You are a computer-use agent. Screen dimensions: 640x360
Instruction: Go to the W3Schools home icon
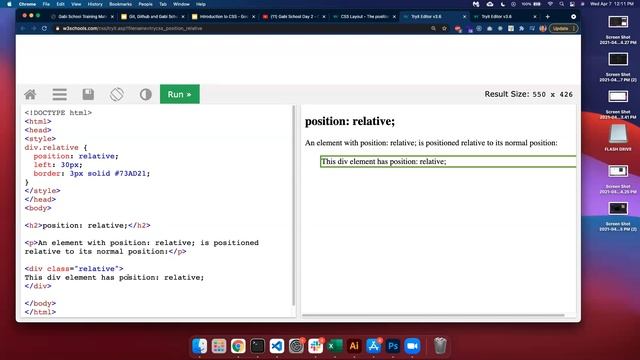pos(30,94)
